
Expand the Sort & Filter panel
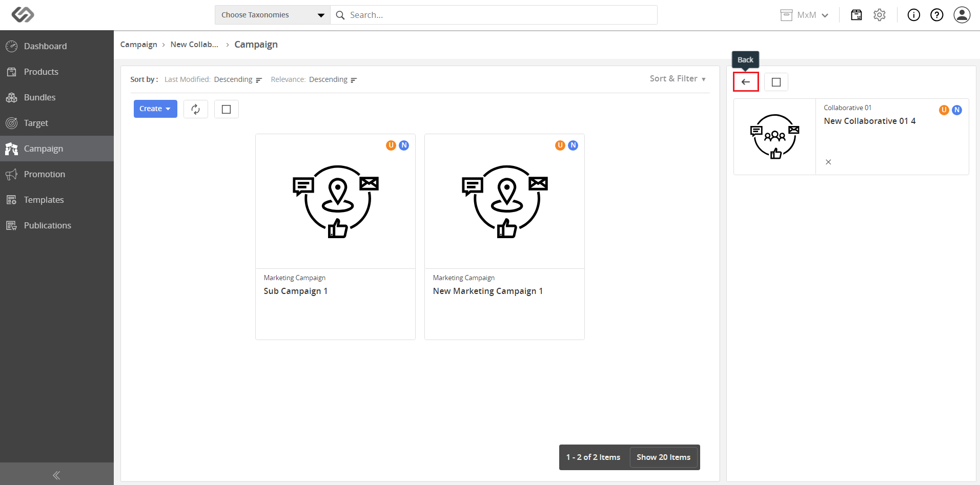point(678,78)
